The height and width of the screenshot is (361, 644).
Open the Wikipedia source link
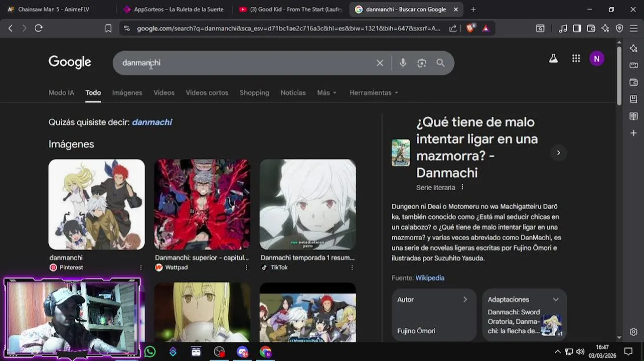tap(430, 278)
